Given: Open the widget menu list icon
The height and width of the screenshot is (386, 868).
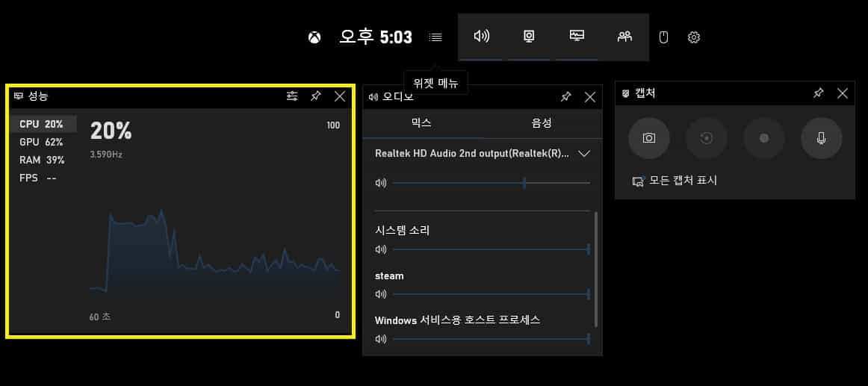Looking at the screenshot, I should 435,37.
